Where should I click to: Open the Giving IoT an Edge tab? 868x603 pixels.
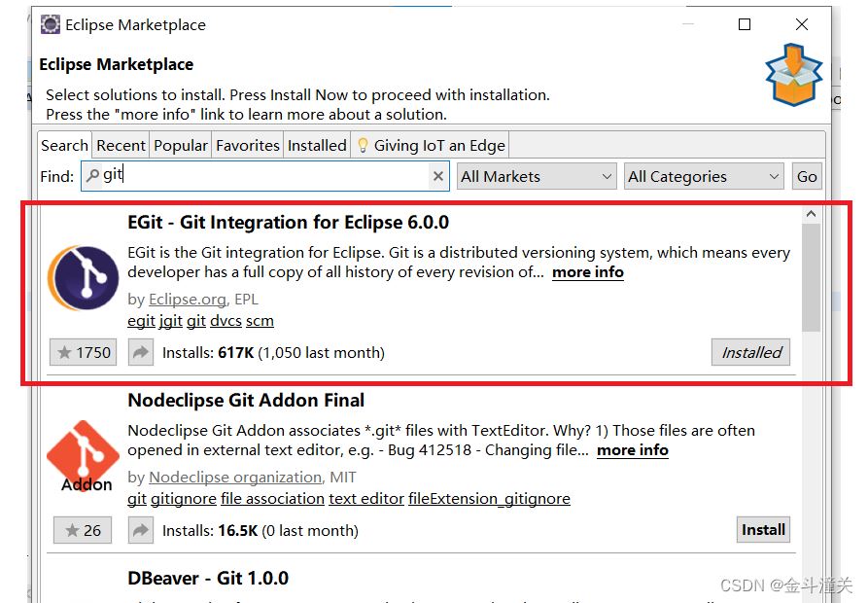[x=431, y=145]
